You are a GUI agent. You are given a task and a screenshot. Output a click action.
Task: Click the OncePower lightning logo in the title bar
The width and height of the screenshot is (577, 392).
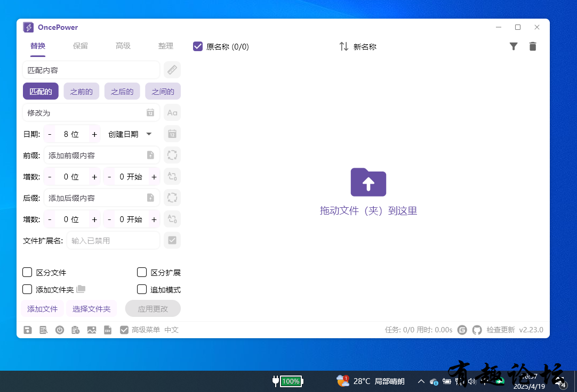tap(28, 27)
